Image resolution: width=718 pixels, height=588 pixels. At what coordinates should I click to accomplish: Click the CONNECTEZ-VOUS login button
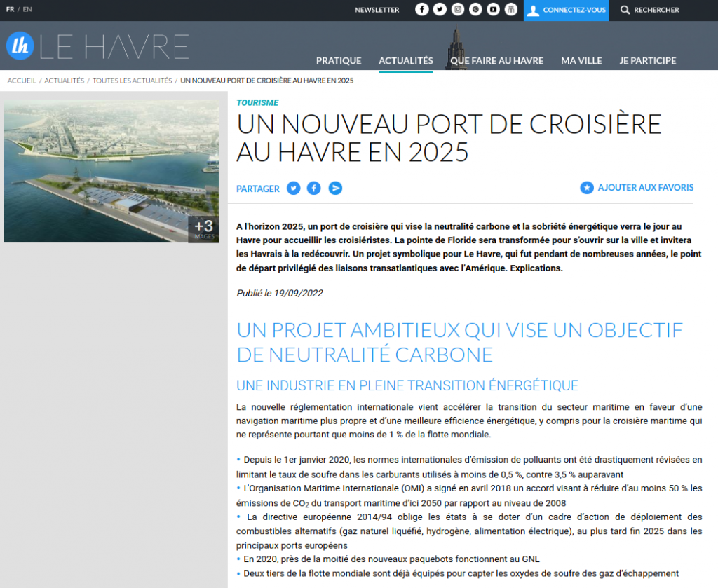pos(566,10)
